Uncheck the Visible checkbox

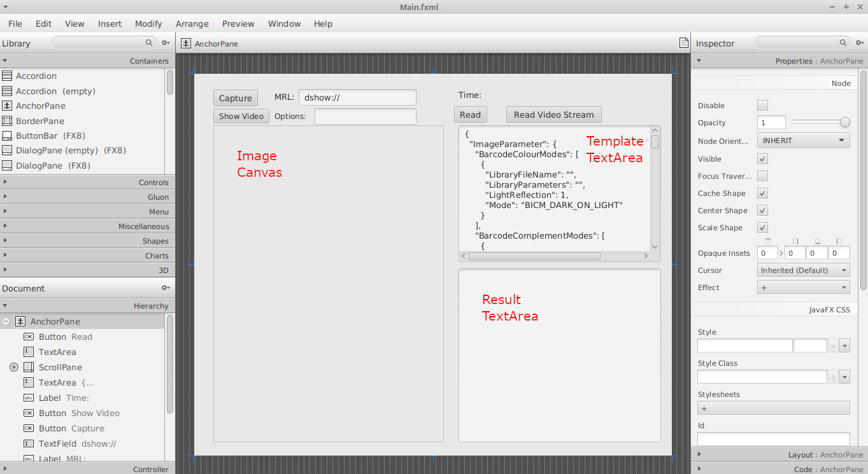[x=762, y=158]
